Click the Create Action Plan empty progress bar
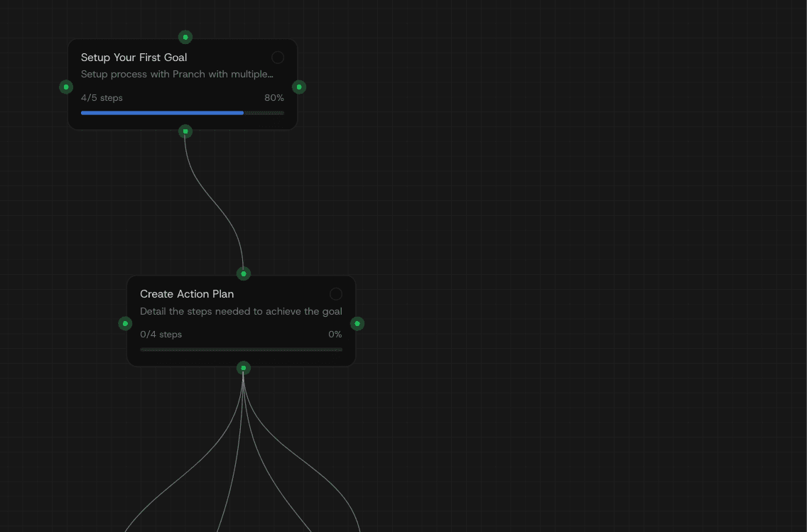This screenshot has height=532, width=807. [241, 349]
